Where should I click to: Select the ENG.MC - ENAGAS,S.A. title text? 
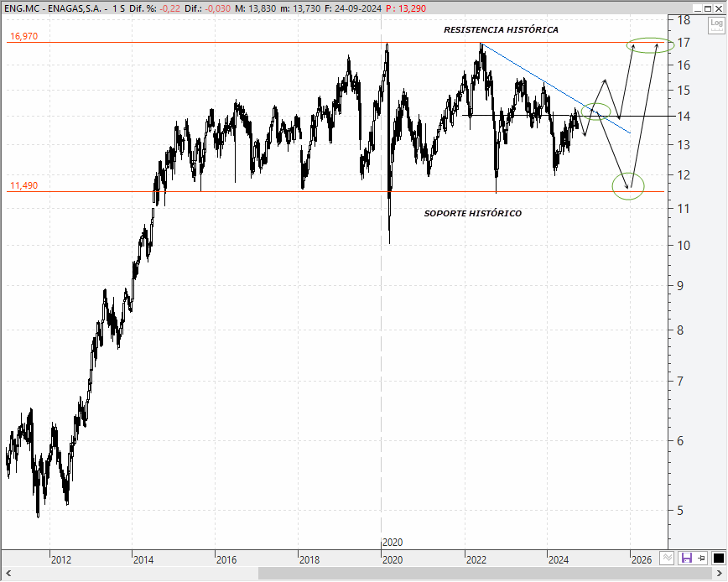point(53,8)
